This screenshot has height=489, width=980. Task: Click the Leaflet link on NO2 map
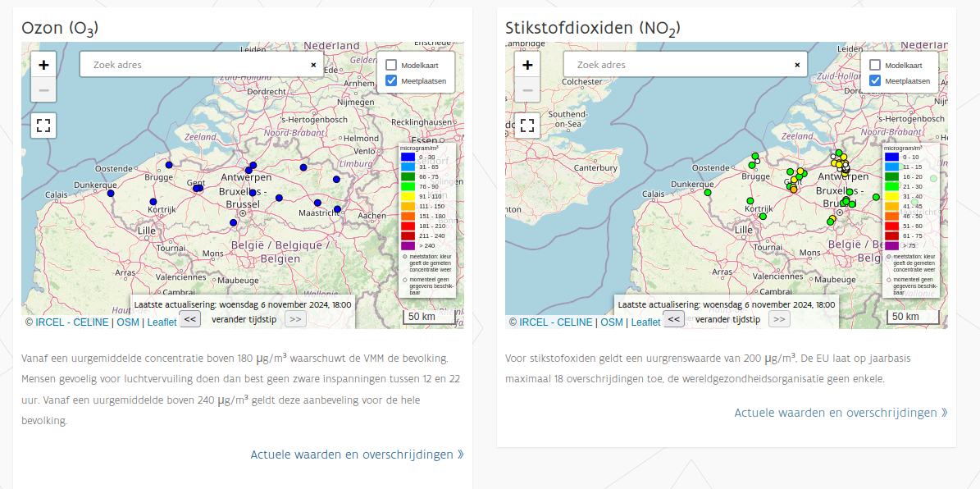tap(645, 322)
